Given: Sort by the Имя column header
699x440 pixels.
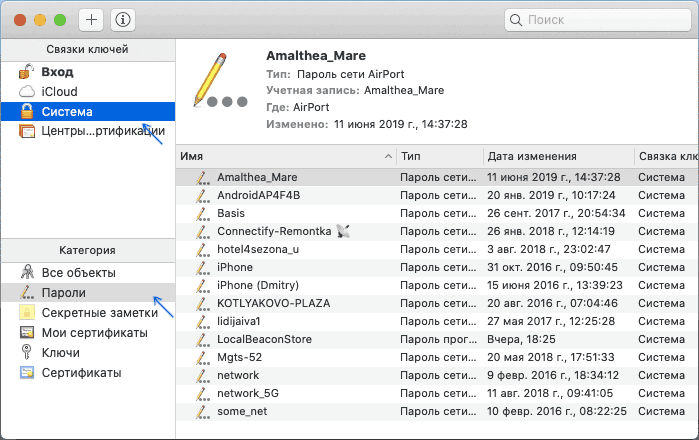Looking at the screenshot, I should tap(286, 156).
